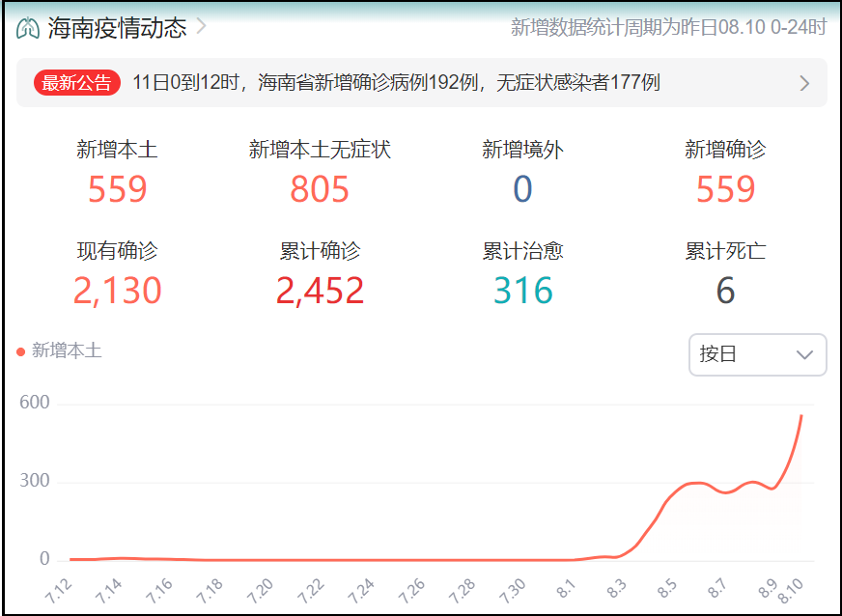Image resolution: width=842 pixels, height=616 pixels.
Task: Select the 累计死亡 value 6
Action: coord(725,291)
